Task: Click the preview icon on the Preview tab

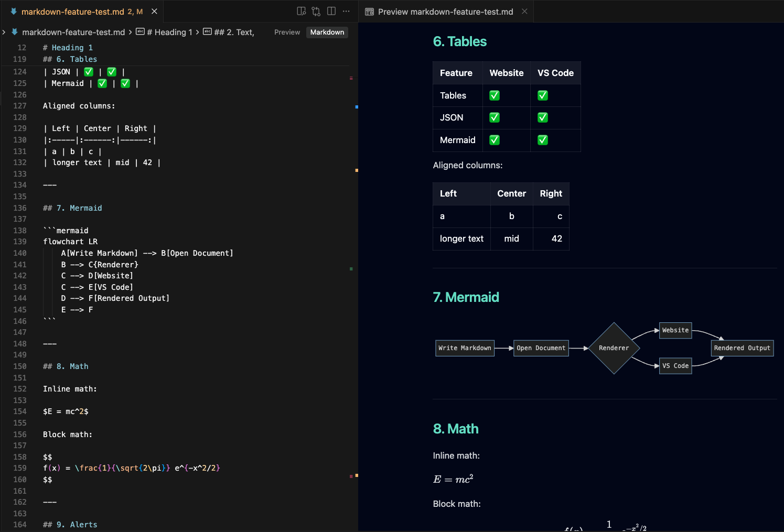Action: [x=369, y=12]
